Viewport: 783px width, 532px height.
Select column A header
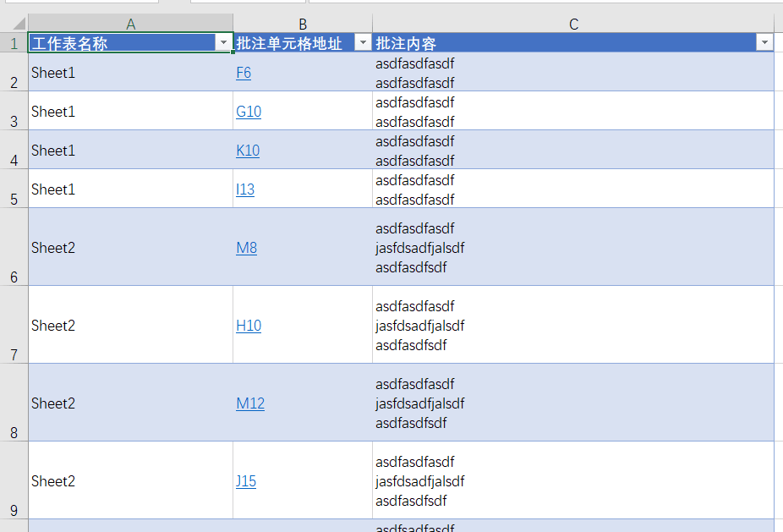click(x=131, y=24)
